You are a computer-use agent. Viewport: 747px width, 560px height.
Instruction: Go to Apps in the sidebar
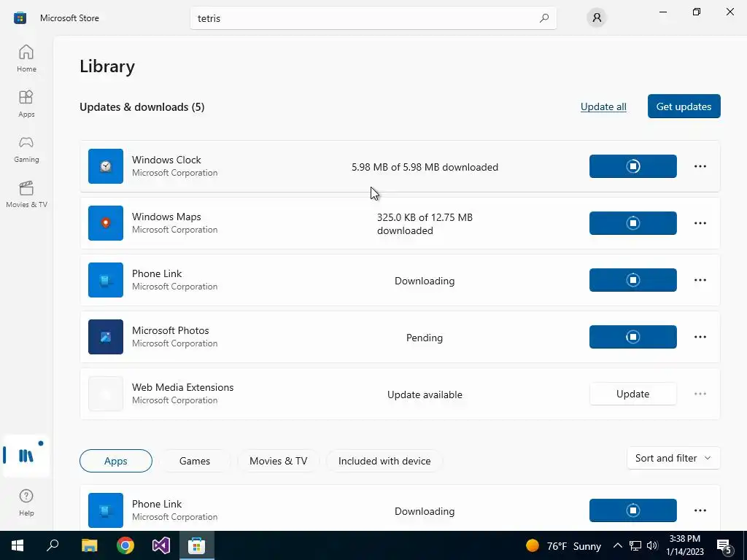26,104
